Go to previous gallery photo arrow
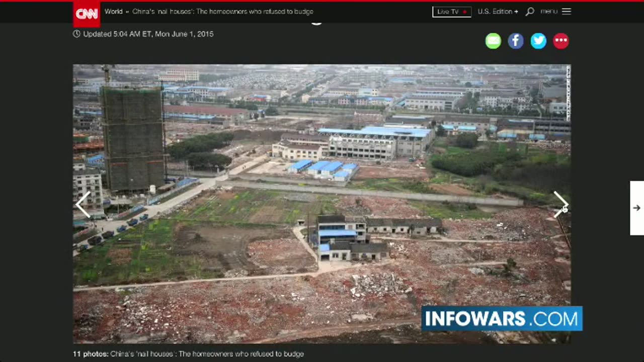 tap(83, 205)
